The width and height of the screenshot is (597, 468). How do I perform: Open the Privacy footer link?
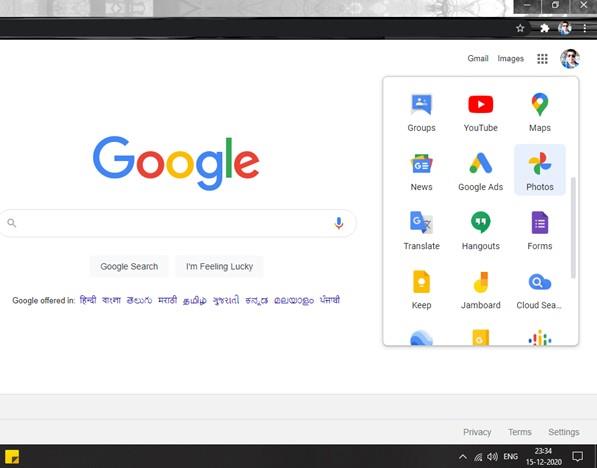pos(477,432)
